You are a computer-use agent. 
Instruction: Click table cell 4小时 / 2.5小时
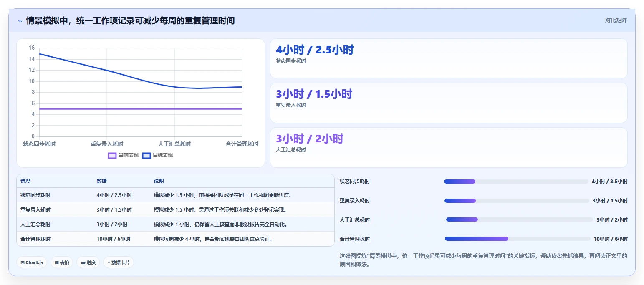pos(114,195)
